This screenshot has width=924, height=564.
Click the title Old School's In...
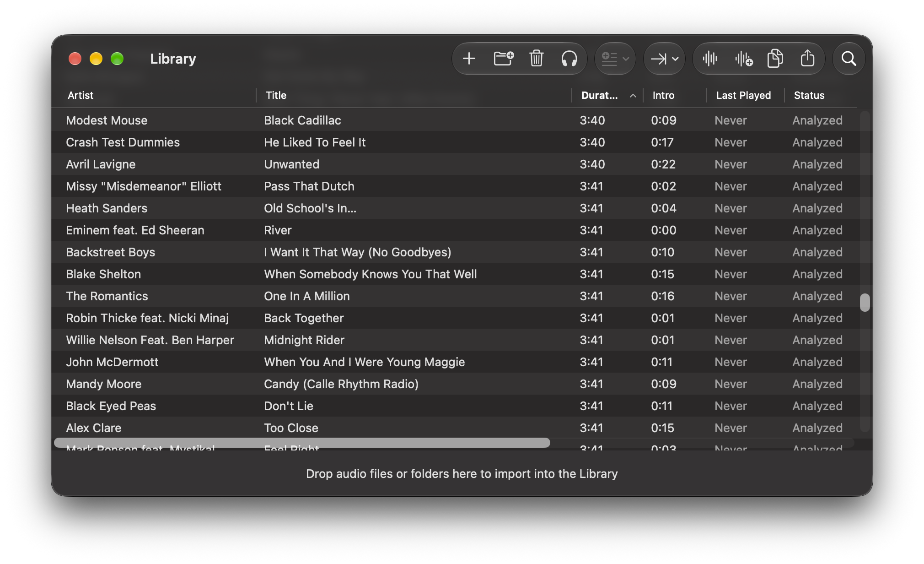[310, 208]
